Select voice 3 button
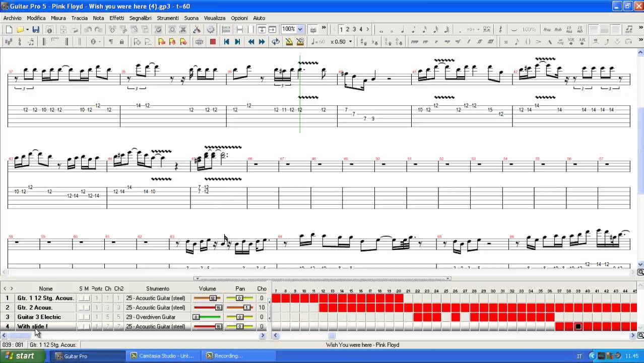 click(354, 29)
